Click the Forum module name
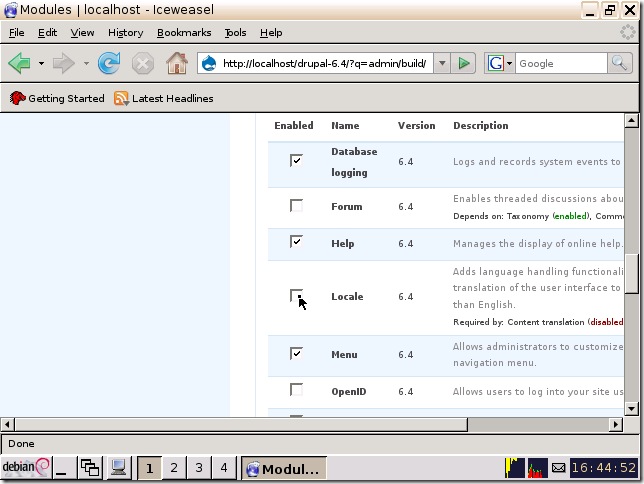The image size is (644, 484). point(347,206)
